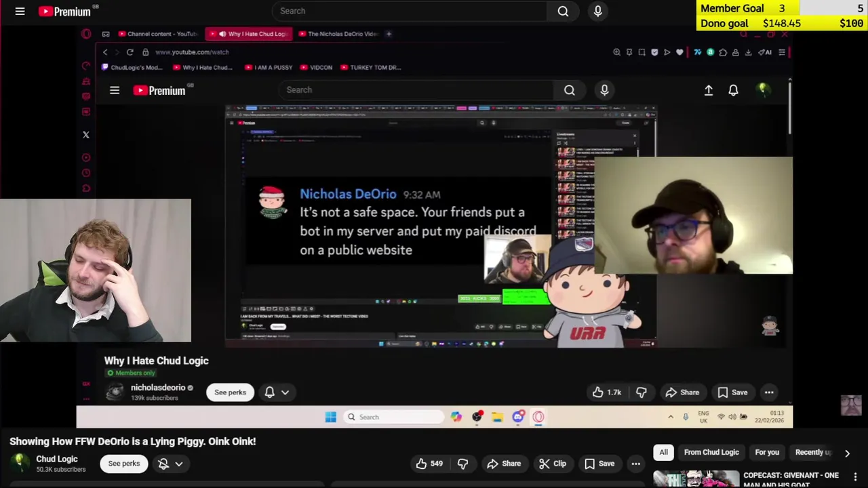This screenshot has height=488, width=868.
Task: Focus the top YouTube search field
Action: click(x=410, y=11)
